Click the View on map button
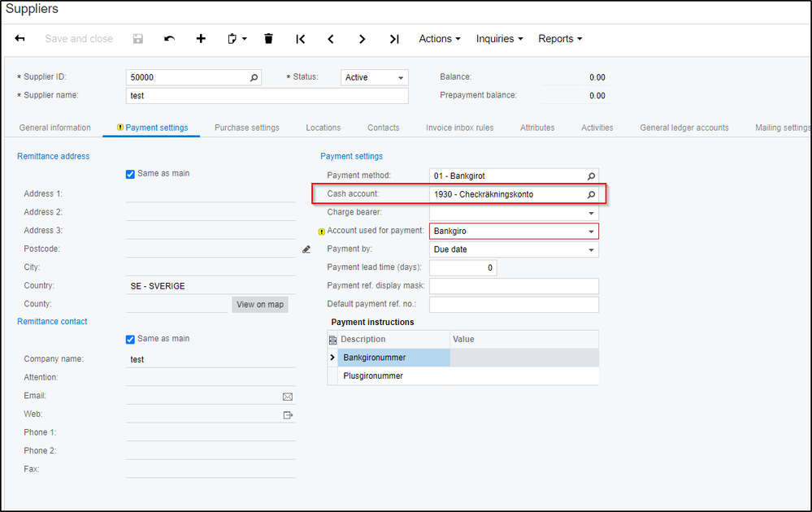Screen dimensions: 812x512 click(x=260, y=305)
